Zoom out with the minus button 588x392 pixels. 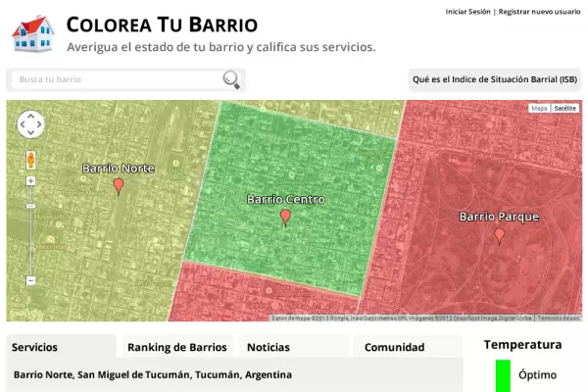pos(30,280)
